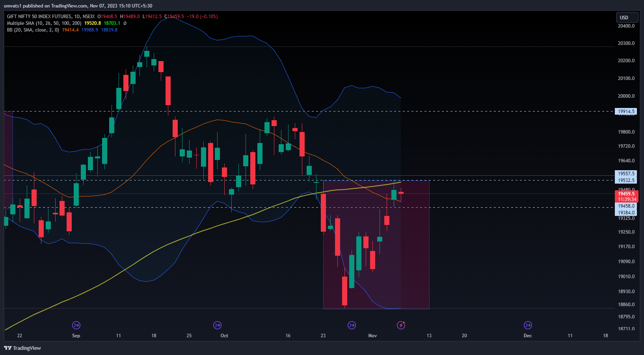
Task: Click the 19557.5 price label
Action: pos(626,174)
